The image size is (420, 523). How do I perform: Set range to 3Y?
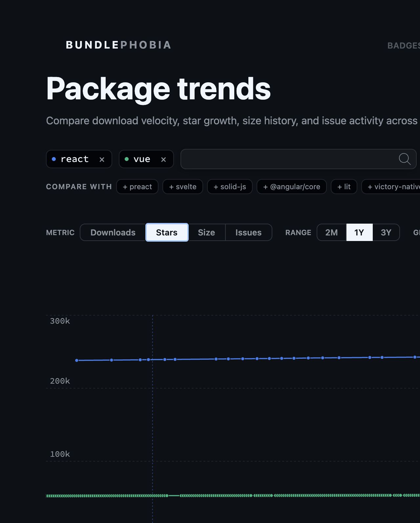(386, 232)
